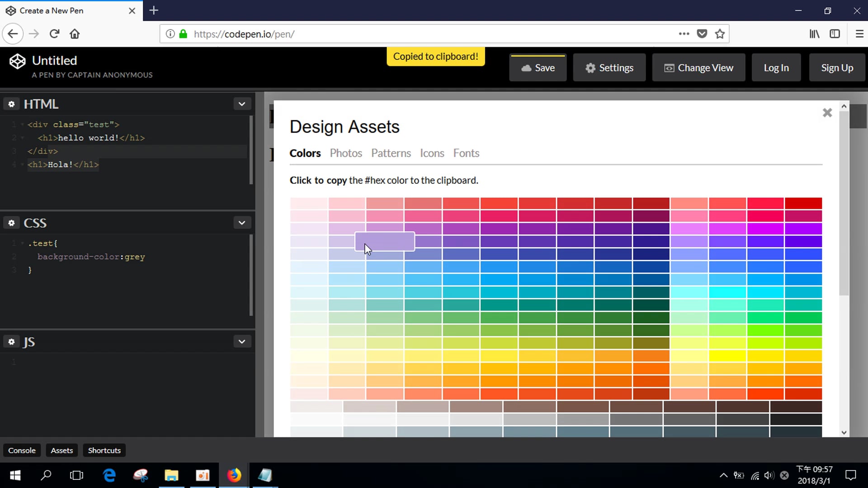Image resolution: width=868 pixels, height=488 pixels.
Task: Toggle the Firefox sidebar view
Action: pos(835,34)
